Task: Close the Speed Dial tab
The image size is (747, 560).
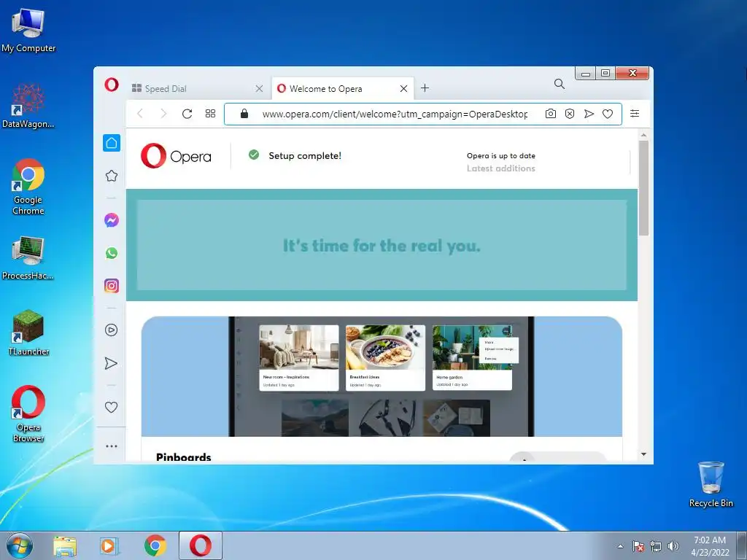Action: pos(259,88)
